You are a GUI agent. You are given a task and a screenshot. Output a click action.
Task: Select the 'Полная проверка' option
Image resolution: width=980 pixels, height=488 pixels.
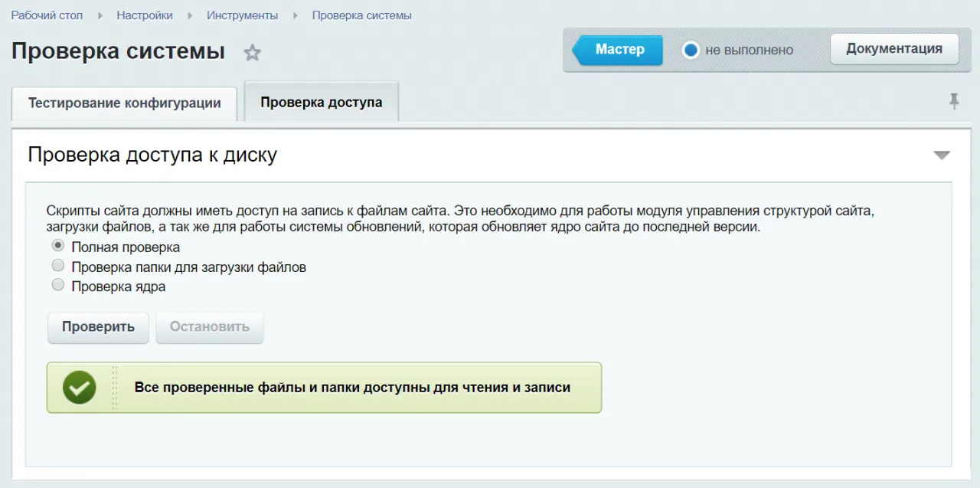[58, 246]
